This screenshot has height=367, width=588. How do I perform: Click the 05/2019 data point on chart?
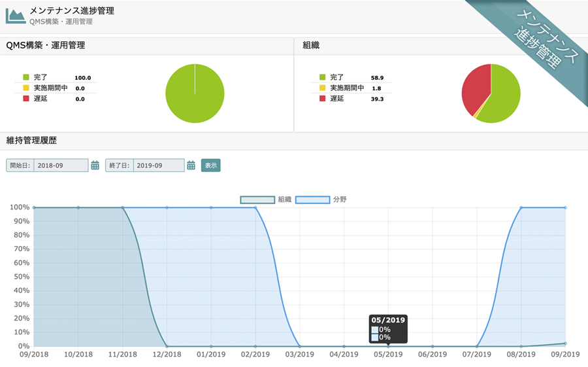click(x=388, y=346)
